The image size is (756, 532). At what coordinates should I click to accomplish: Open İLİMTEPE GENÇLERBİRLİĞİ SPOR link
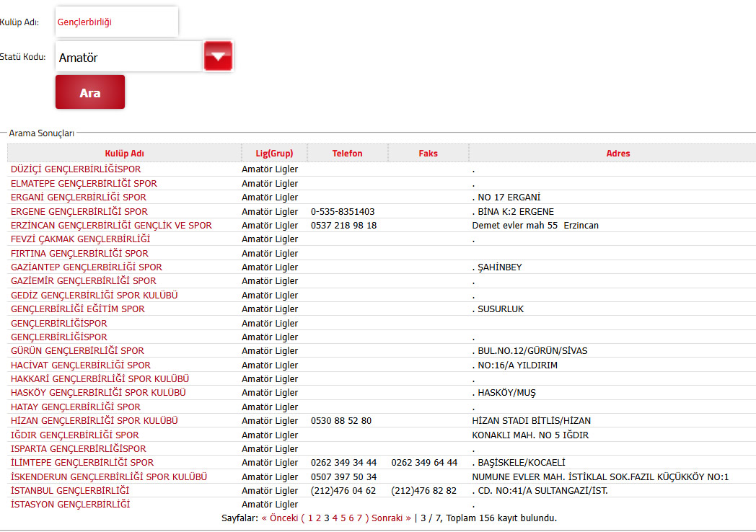82,463
